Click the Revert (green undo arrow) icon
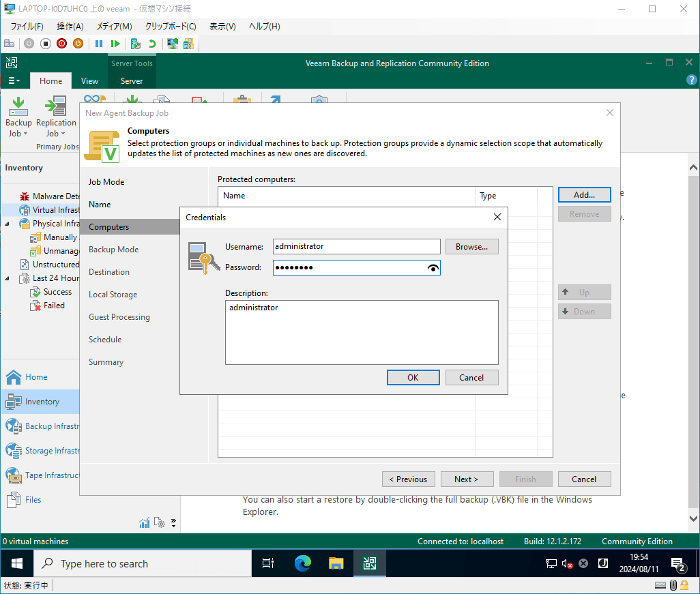 pyautogui.click(x=152, y=44)
